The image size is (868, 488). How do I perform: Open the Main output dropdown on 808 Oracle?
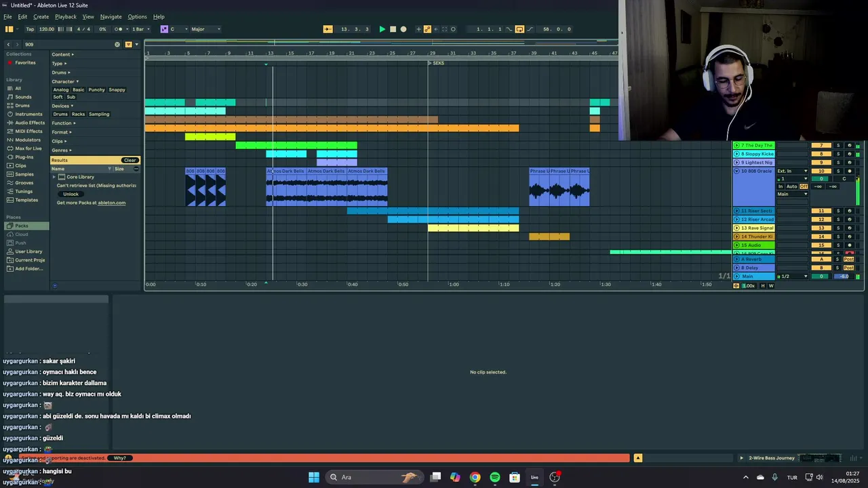point(793,195)
